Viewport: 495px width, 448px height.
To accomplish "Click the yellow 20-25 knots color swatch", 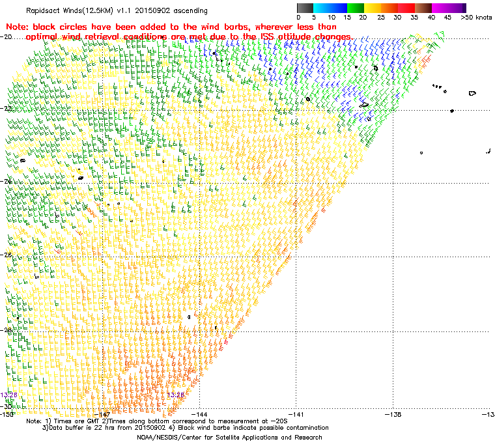I will tap(373, 8).
